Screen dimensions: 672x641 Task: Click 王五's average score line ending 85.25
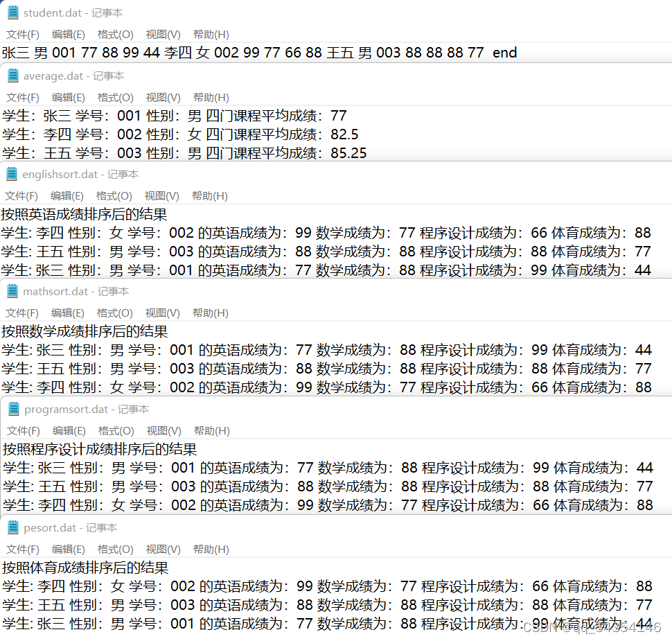tap(184, 153)
